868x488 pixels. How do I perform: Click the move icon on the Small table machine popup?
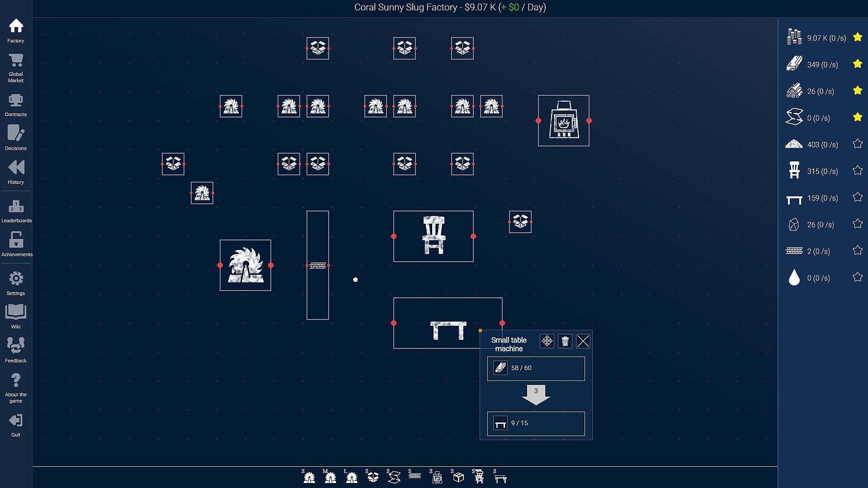[x=547, y=341]
